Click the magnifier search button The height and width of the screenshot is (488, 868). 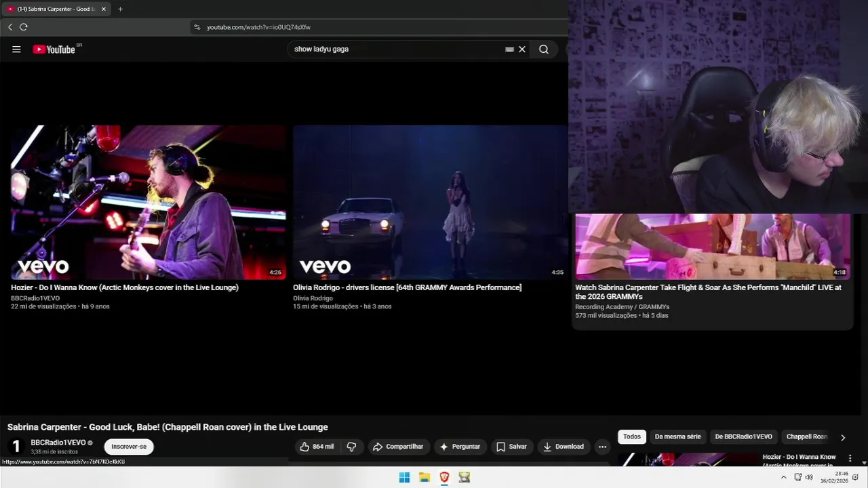coord(544,49)
